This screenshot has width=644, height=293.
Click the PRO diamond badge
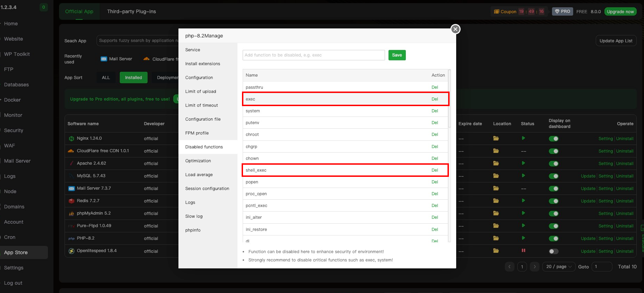click(x=562, y=11)
